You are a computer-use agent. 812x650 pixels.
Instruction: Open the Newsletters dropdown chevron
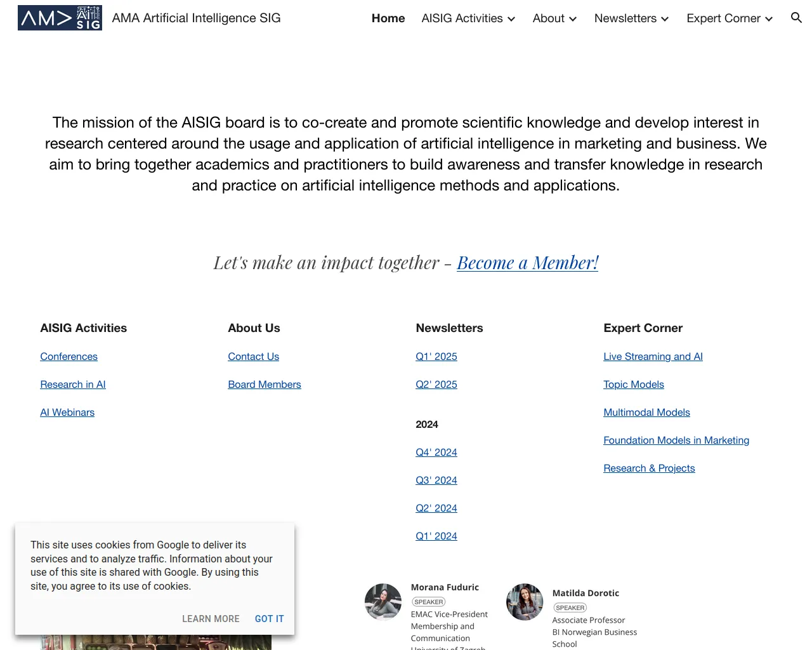click(x=665, y=19)
